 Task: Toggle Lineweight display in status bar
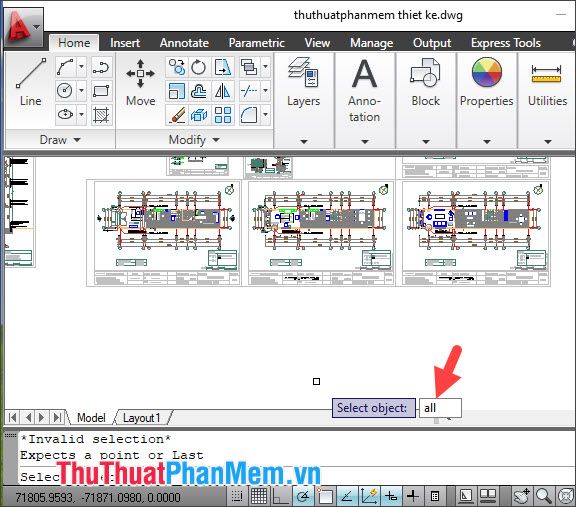(x=413, y=496)
